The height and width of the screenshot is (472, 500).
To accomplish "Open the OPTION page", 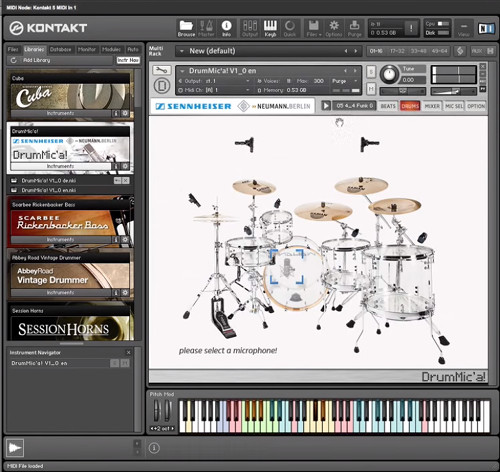I will tap(476, 106).
